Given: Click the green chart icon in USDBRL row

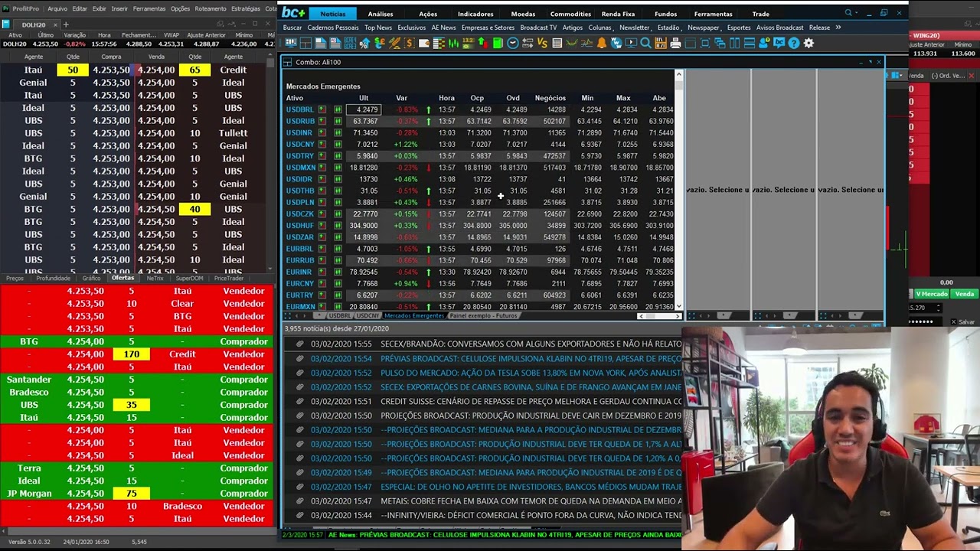Looking at the screenshot, I should coord(338,110).
